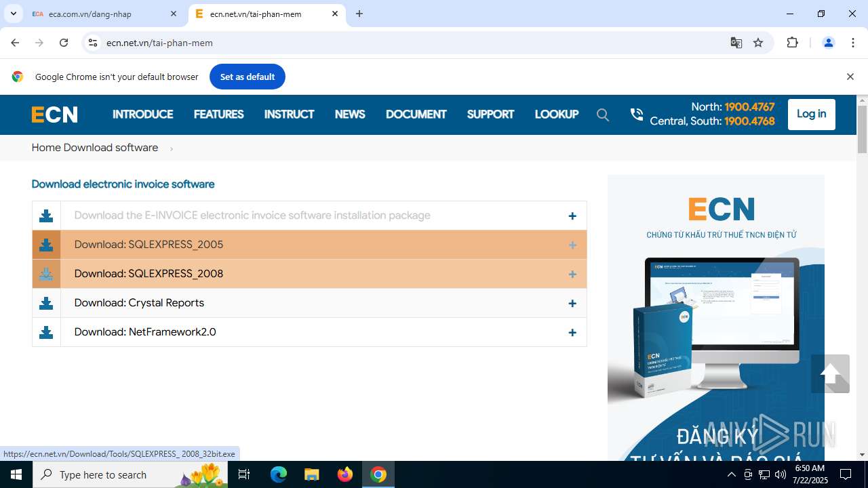Bookmark this page with the star icon
The image size is (868, 488).
coord(758,43)
